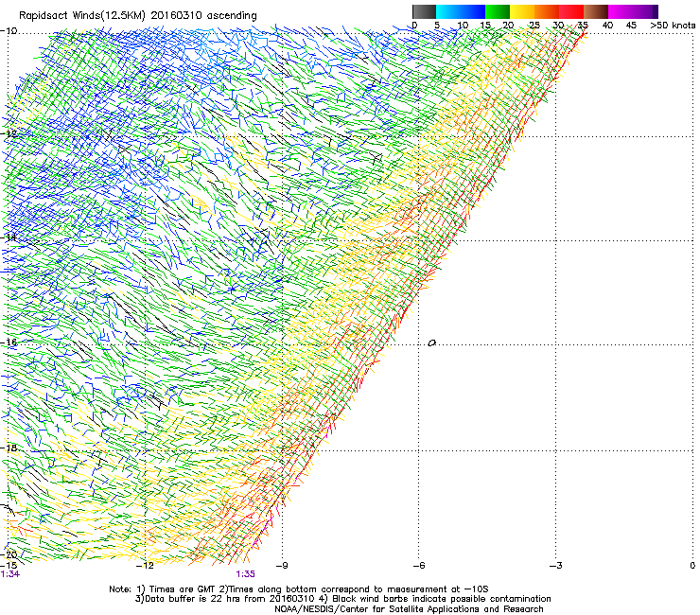Select the green 15-20 knots legend swatch
This screenshot has width=700, height=615.
tap(498, 11)
